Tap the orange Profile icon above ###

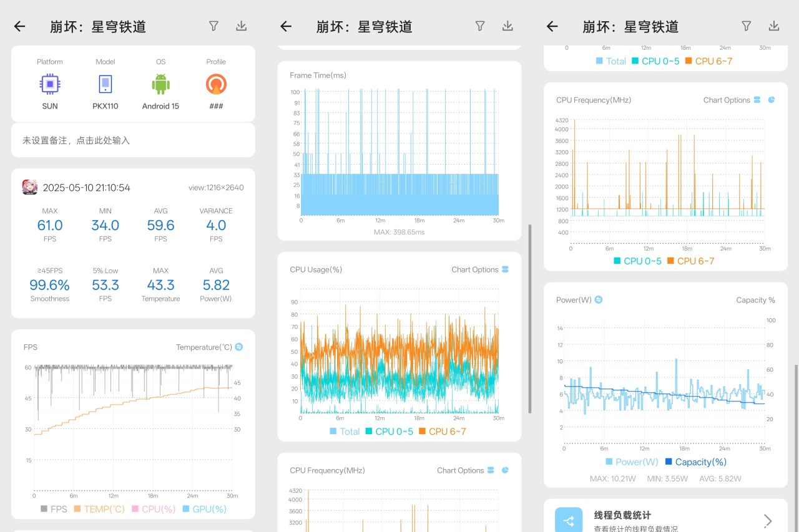(216, 84)
